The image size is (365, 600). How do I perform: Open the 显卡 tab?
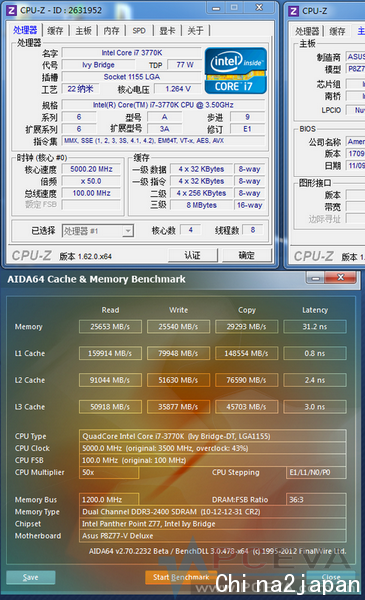tap(167, 31)
